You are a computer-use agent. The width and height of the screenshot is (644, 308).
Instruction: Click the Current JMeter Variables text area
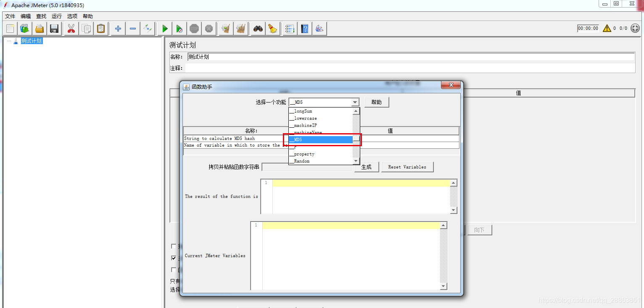(x=351, y=255)
